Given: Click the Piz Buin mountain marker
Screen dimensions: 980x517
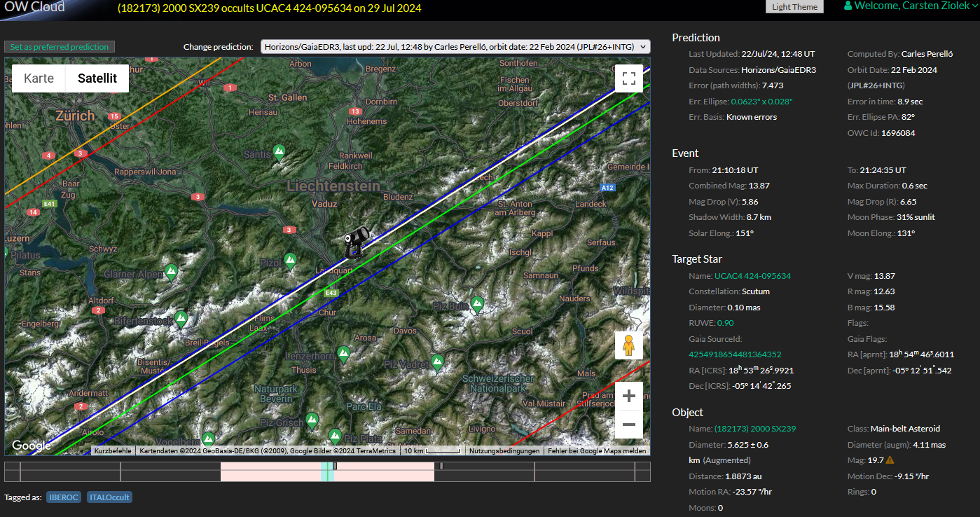Looking at the screenshot, I should coord(477,305).
